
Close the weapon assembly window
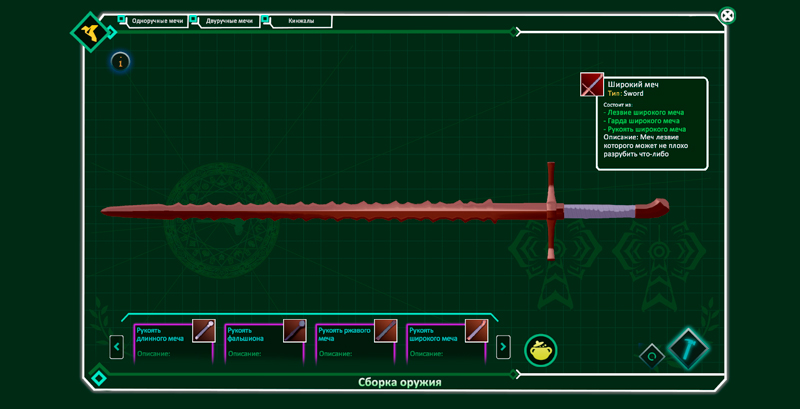[x=727, y=16]
